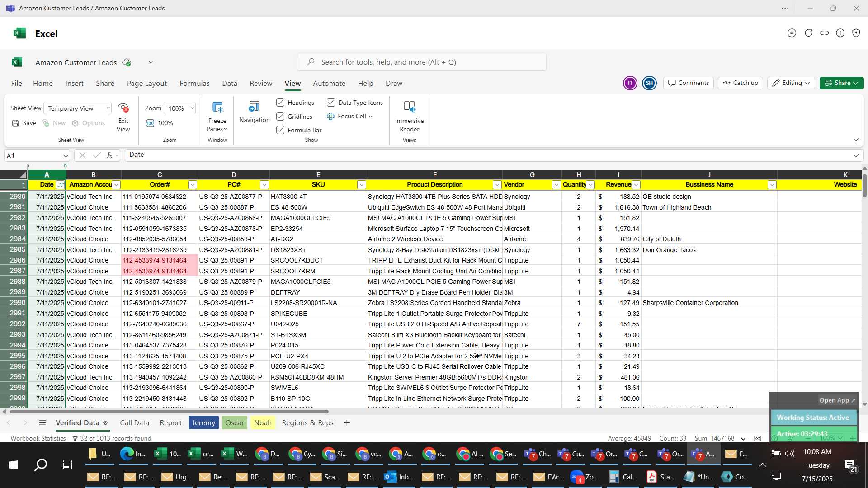Open Freeze Panes options

click(x=217, y=117)
